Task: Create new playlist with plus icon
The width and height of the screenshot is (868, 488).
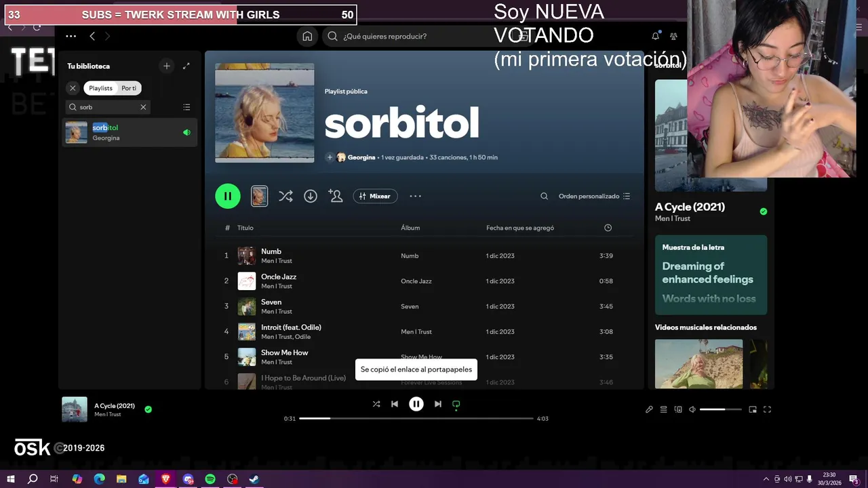Action: pyautogui.click(x=167, y=66)
